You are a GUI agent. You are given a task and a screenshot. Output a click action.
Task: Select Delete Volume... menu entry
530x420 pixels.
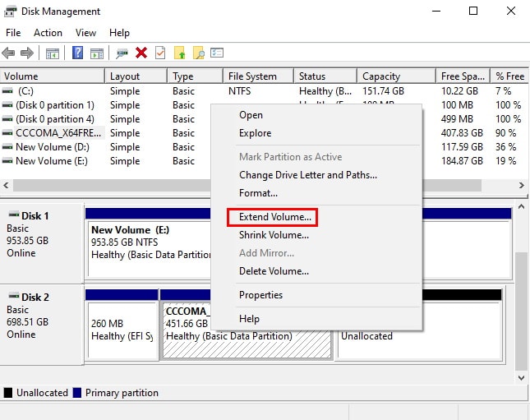[316, 271]
